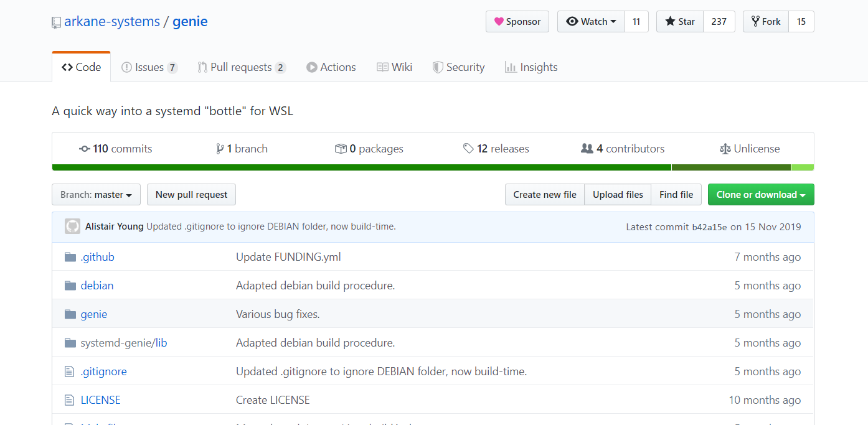Open the LICENSE file link
The height and width of the screenshot is (425, 868).
coord(101,400)
